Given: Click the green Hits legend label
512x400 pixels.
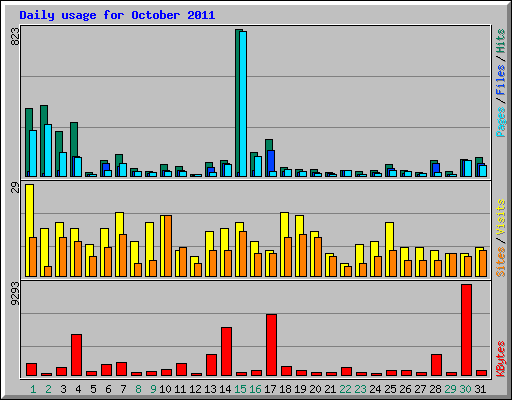Looking at the screenshot, I should [500, 41].
